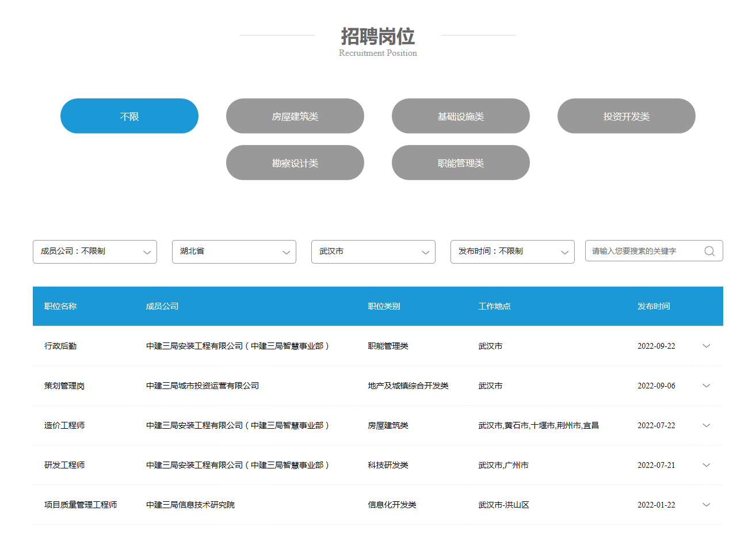Click the 武汉市-洪山区 location cell
The height and width of the screenshot is (545, 756).
[504, 505]
